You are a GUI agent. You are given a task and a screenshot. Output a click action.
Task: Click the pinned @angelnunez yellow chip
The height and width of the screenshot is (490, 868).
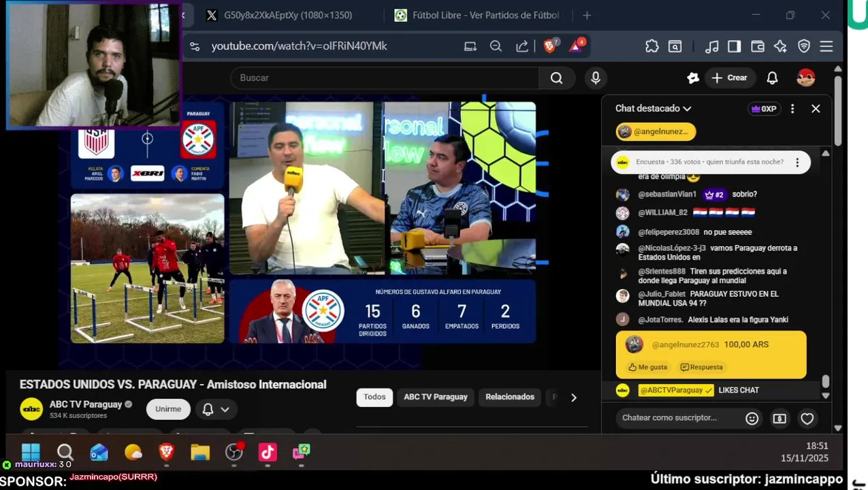(656, 131)
